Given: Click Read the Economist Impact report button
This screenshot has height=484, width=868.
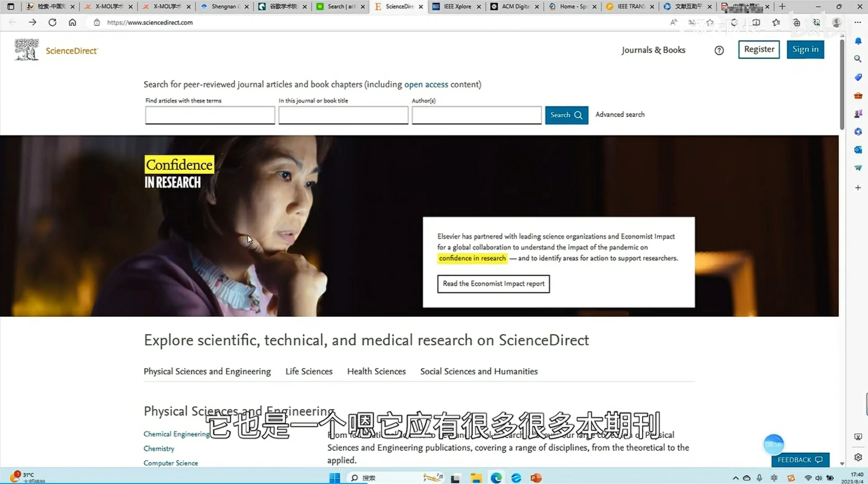Looking at the screenshot, I should (493, 284).
